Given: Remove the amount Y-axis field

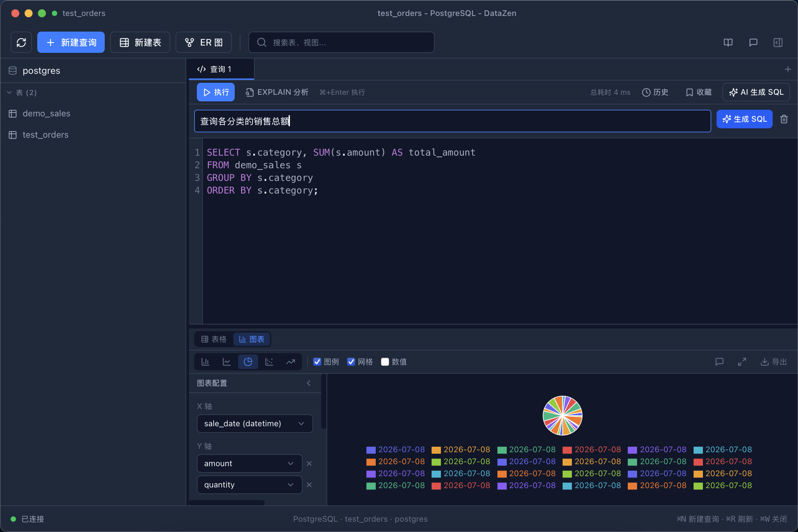Looking at the screenshot, I should pos(309,464).
